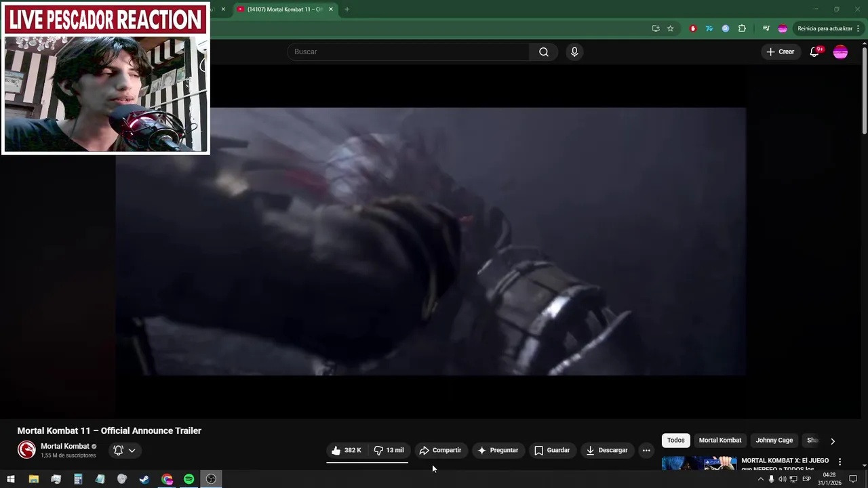This screenshot has height=488, width=868.
Task: Toggle the subscription notification bell
Action: [119, 450]
